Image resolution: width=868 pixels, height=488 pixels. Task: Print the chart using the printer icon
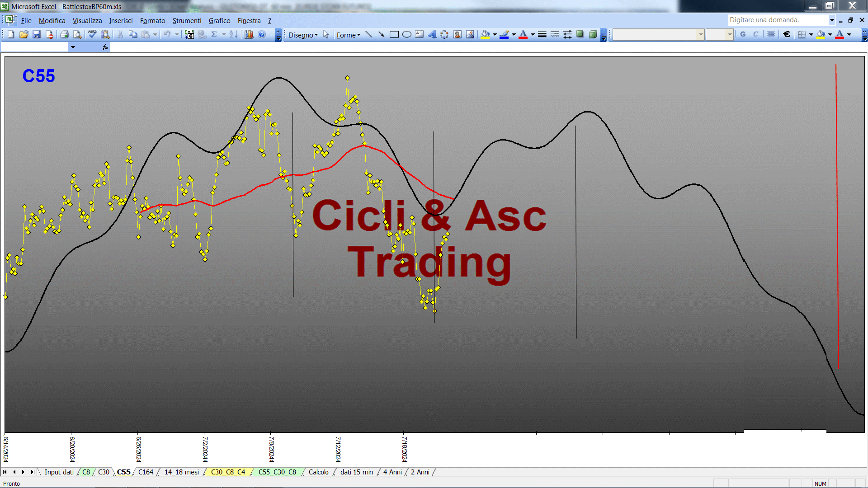click(x=65, y=34)
